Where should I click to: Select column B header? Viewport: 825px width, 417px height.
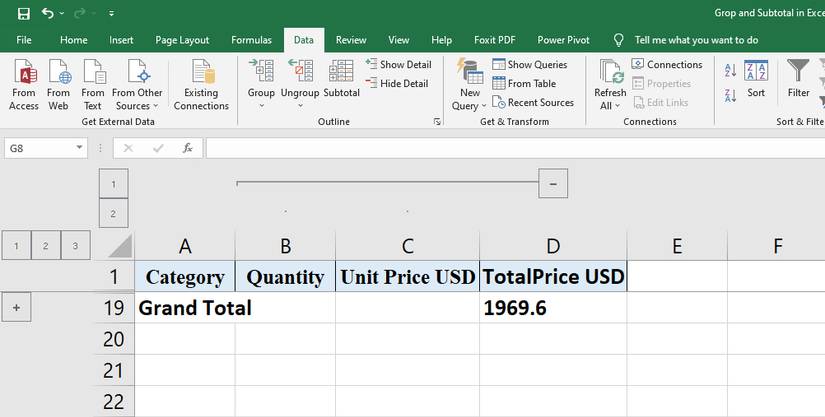285,246
